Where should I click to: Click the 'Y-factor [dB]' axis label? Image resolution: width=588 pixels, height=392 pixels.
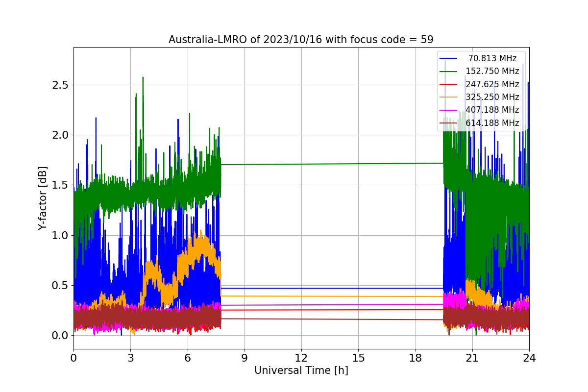tap(43, 198)
